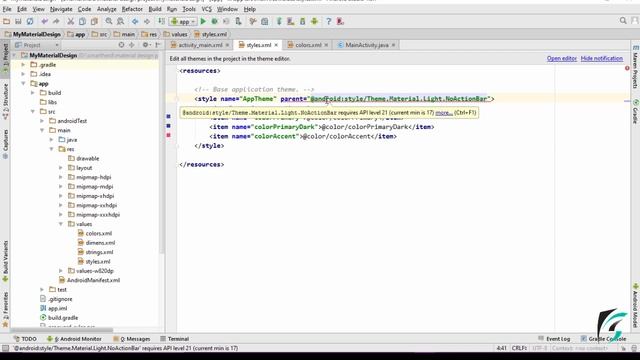Open app run configuration dropdown
This screenshot has height=360, width=640.
183,22
